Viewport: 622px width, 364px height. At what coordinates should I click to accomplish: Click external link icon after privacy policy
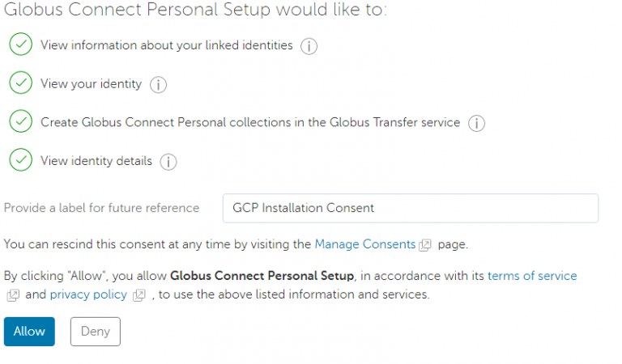tap(139, 295)
